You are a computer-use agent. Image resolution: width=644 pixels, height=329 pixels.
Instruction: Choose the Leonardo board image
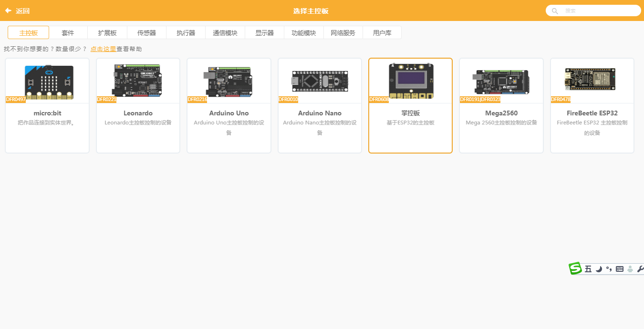(138, 81)
